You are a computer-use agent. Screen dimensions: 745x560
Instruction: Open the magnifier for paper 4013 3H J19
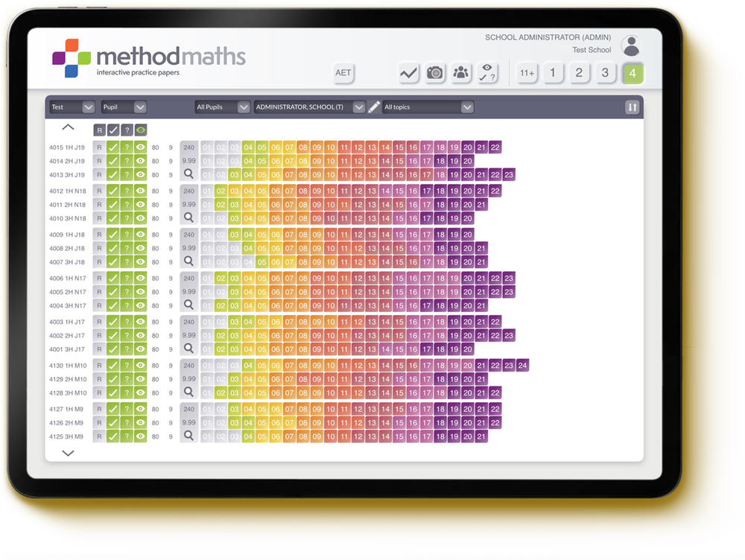tap(188, 174)
